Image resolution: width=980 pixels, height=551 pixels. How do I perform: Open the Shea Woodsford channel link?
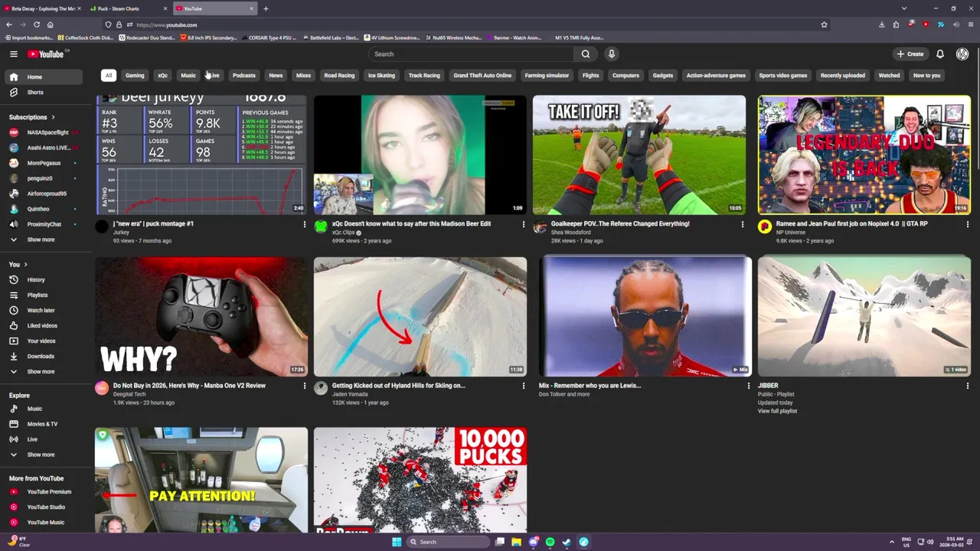click(570, 232)
